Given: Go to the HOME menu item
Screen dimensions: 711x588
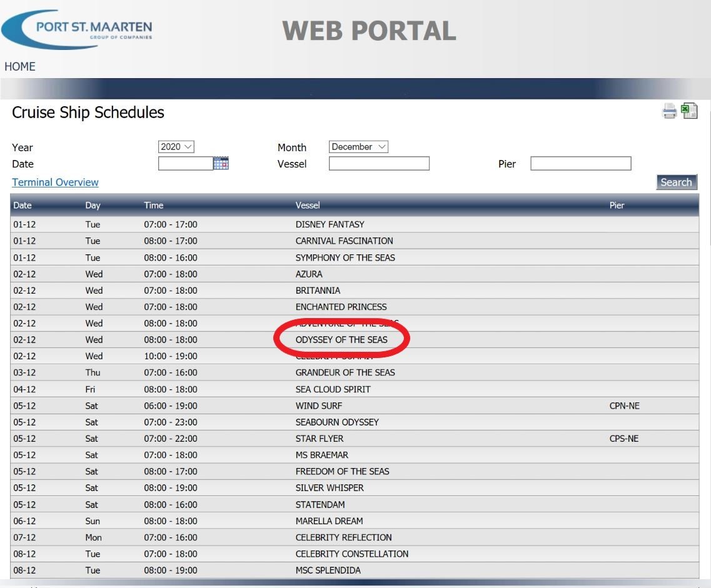Looking at the screenshot, I should (x=20, y=67).
